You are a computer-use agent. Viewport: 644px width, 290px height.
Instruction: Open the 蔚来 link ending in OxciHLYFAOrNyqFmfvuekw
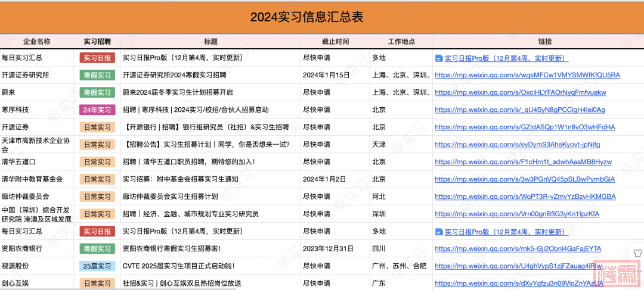point(521,93)
